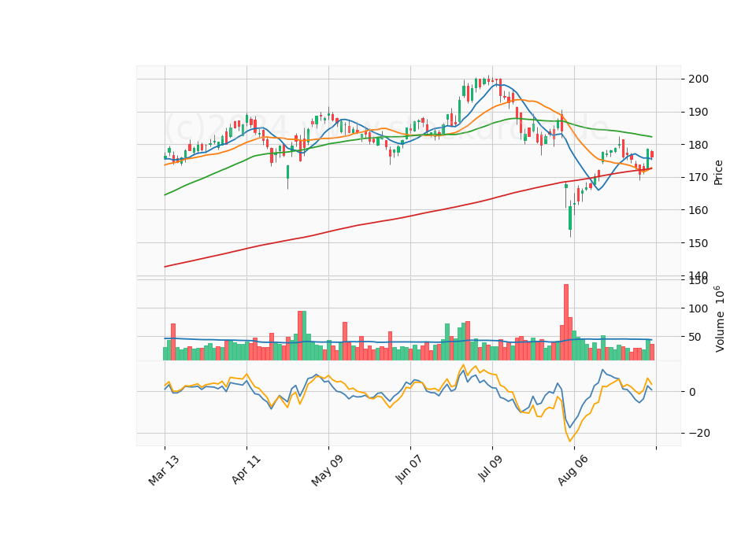Click the -20 oscillator axis value

click(699, 433)
